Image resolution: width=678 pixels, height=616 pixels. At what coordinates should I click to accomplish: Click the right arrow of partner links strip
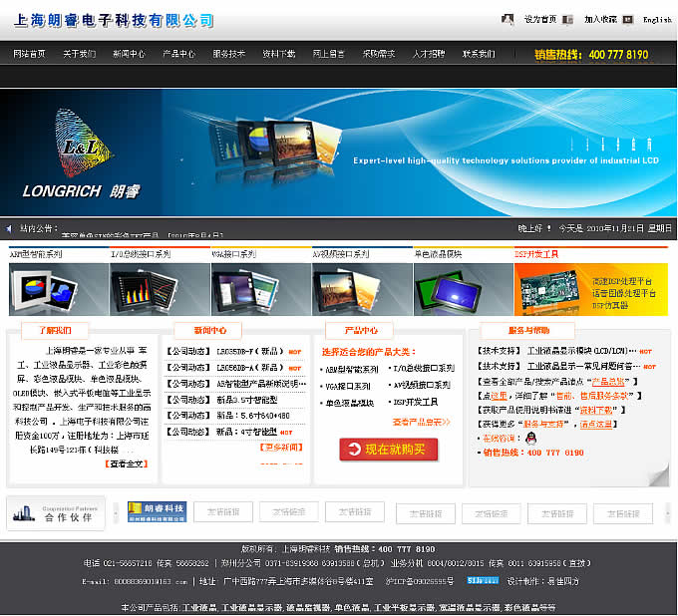pyautogui.click(x=666, y=513)
